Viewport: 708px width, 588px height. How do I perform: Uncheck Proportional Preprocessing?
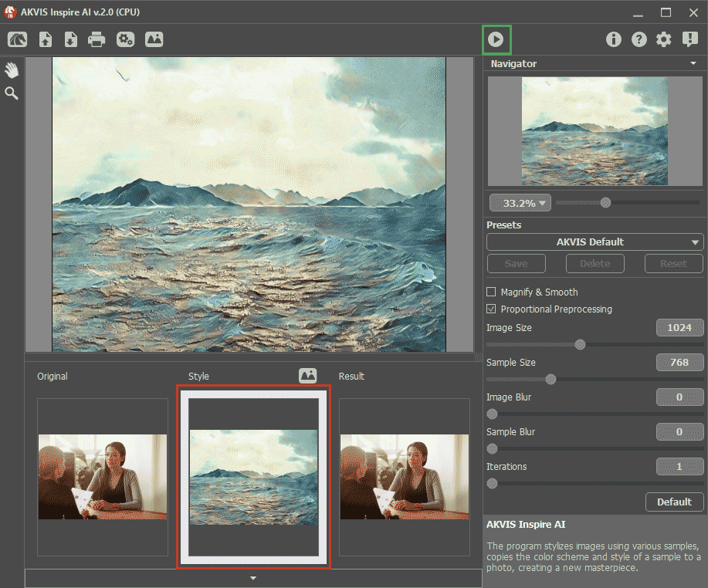point(491,309)
